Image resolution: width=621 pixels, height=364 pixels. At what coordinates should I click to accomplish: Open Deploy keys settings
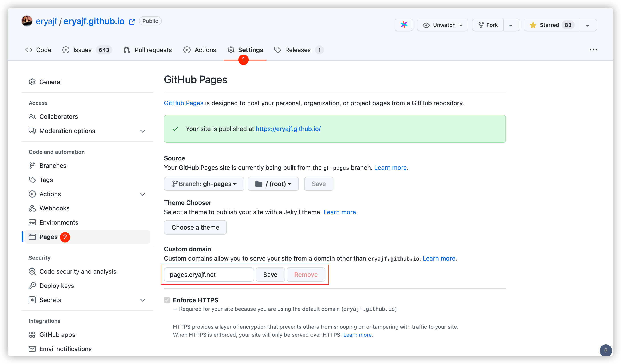tap(87, 286)
